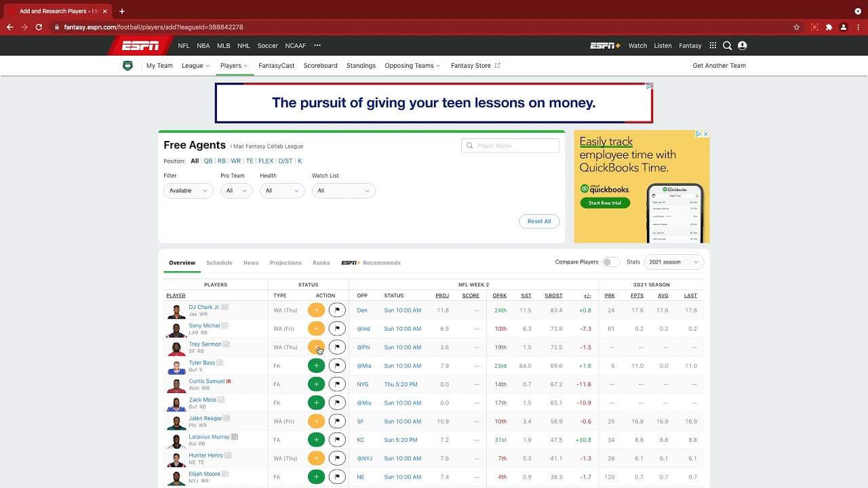Click the league team logo icon
868x488 pixels.
[x=127, y=66]
